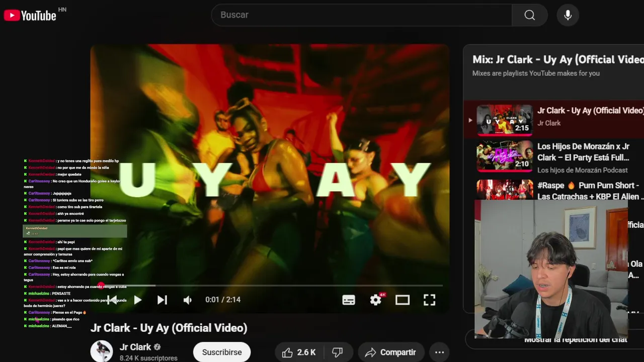Click the 8.24 K suscriptores text
This screenshot has height=362, width=644.
click(148, 358)
